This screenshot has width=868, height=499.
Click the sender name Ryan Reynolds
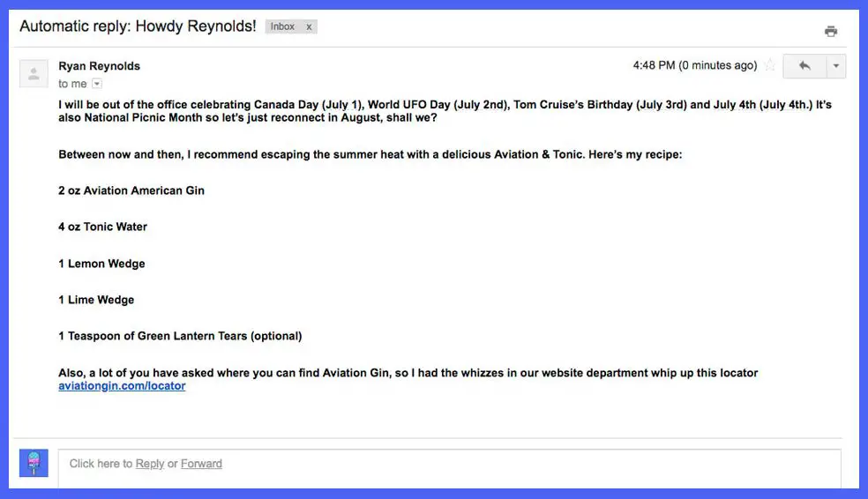tap(99, 66)
